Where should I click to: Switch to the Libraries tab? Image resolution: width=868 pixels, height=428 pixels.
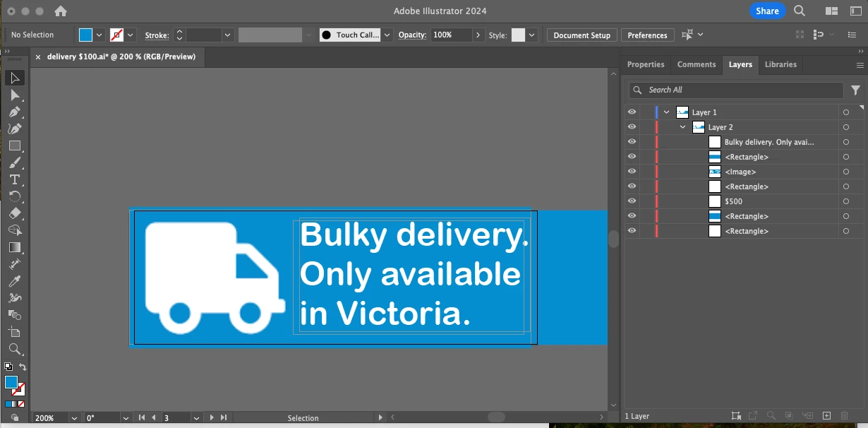(780, 64)
